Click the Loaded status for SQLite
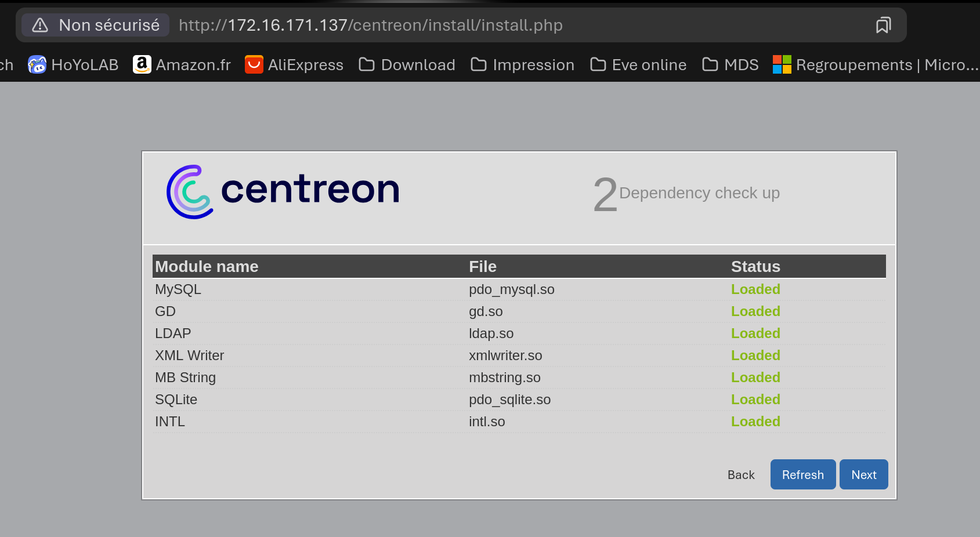This screenshot has width=980, height=537. pos(755,400)
